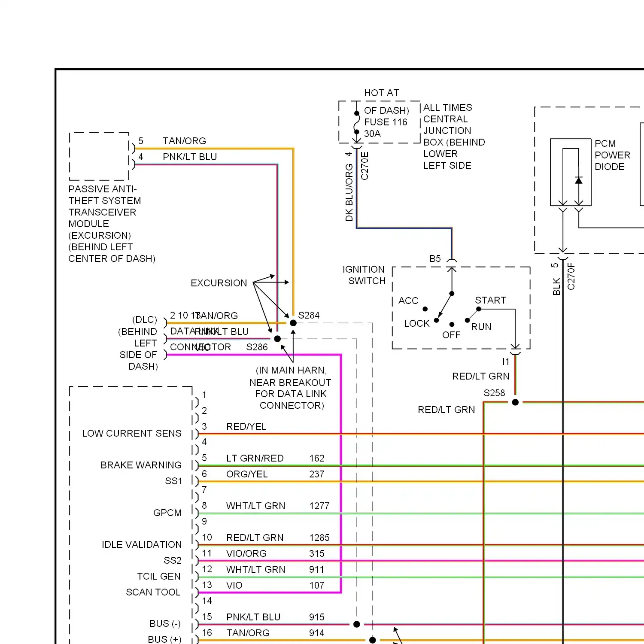Click the (DLC) label
This screenshot has width=644, height=644.
pyautogui.click(x=145, y=320)
